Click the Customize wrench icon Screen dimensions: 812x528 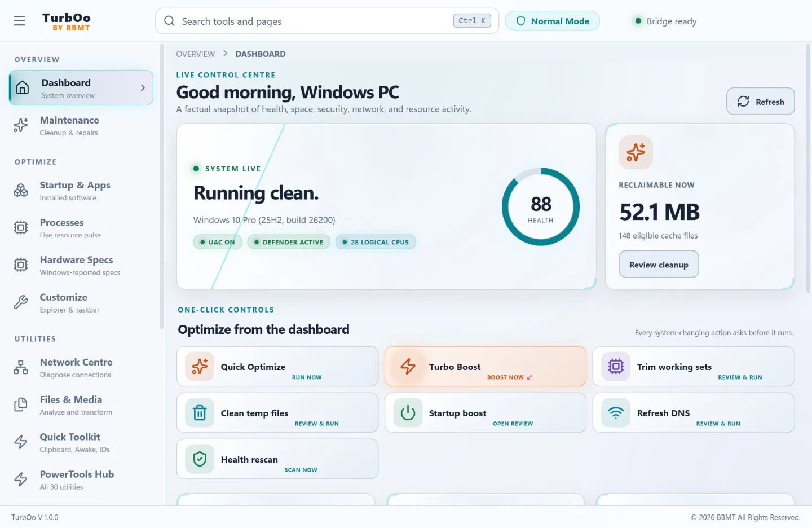click(x=21, y=302)
